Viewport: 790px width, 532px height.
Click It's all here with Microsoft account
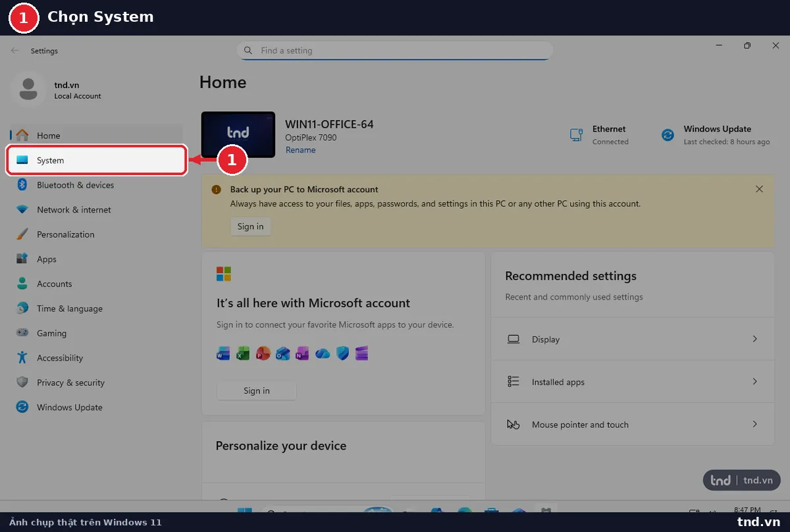(x=313, y=304)
